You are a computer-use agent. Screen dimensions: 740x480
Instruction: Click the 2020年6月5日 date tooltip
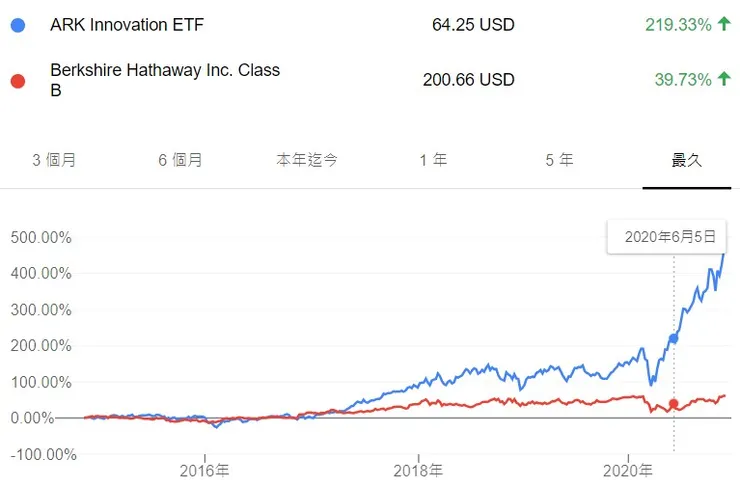(x=670, y=237)
